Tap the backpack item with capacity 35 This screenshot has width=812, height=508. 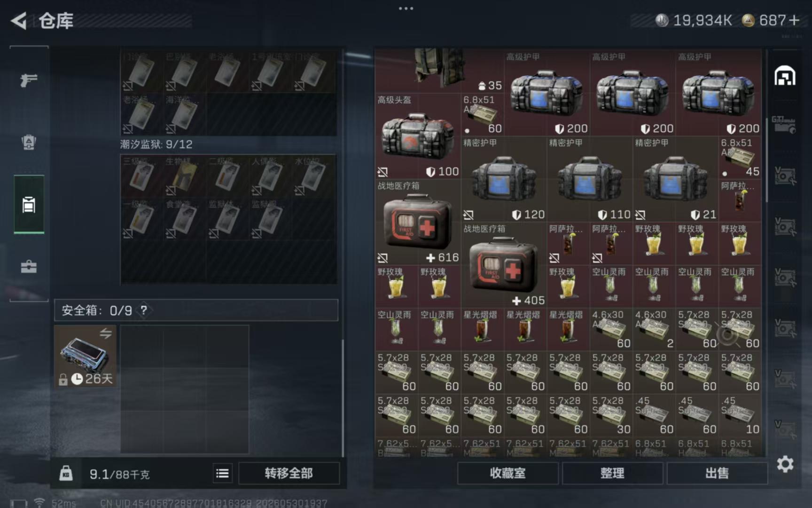[x=439, y=70]
